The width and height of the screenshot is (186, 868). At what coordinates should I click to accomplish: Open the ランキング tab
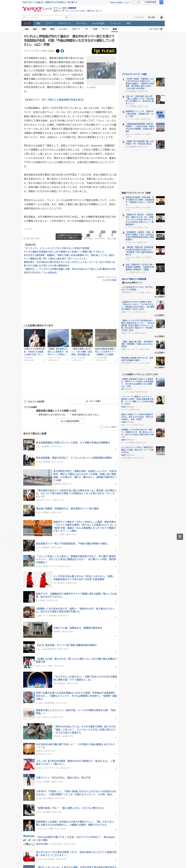pos(115,24)
